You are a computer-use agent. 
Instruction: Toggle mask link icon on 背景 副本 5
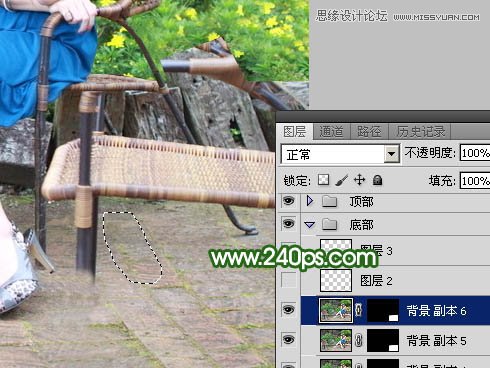click(x=359, y=340)
